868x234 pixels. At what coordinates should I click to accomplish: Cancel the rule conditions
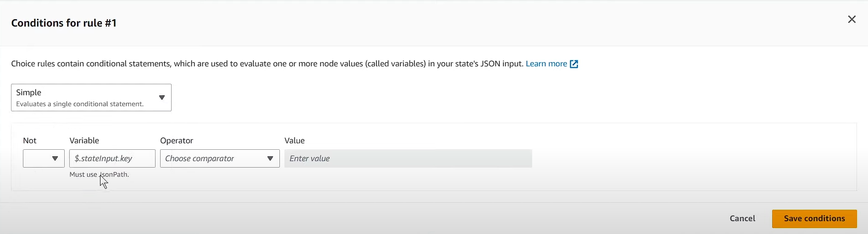coord(742,218)
